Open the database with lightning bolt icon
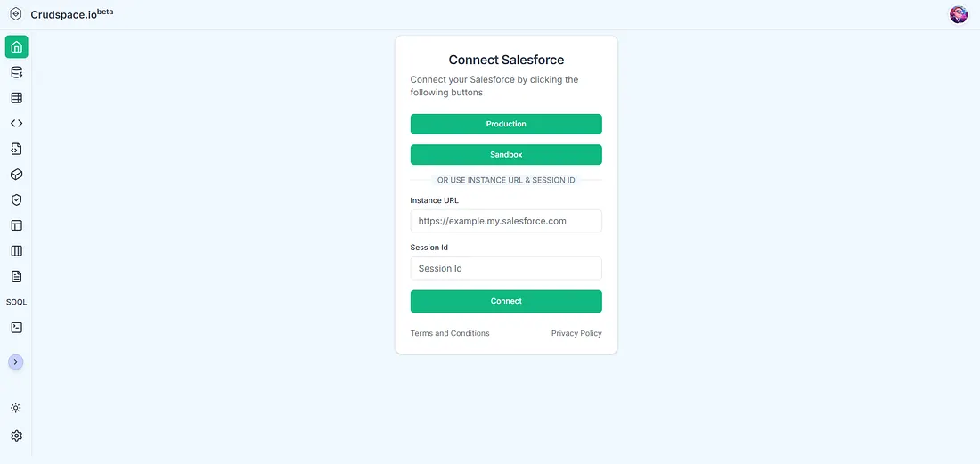This screenshot has height=464, width=980. click(16, 73)
